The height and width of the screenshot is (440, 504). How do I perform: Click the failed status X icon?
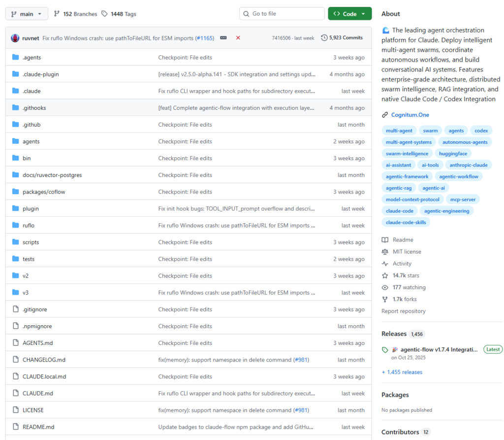[238, 38]
